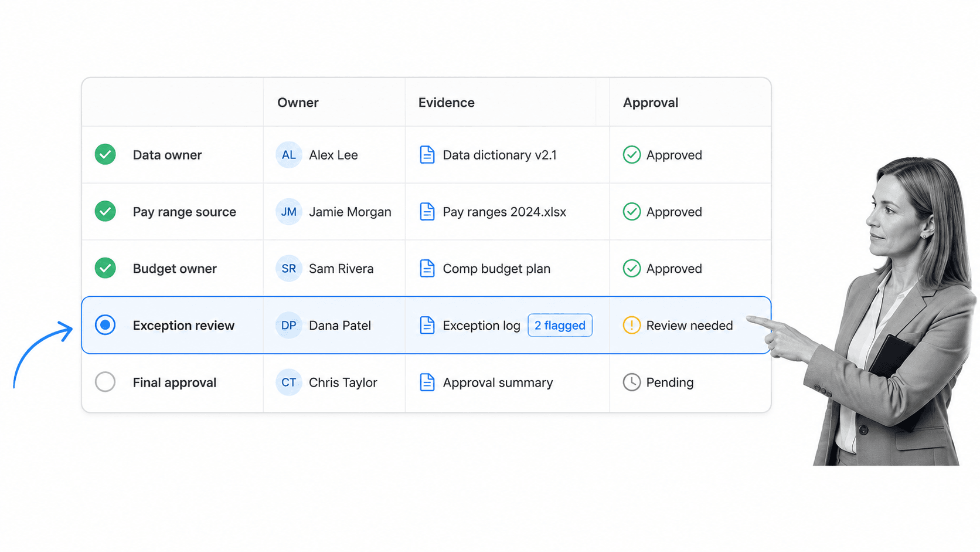
Task: Click the DP avatar for Dana Patel
Action: 289,326
